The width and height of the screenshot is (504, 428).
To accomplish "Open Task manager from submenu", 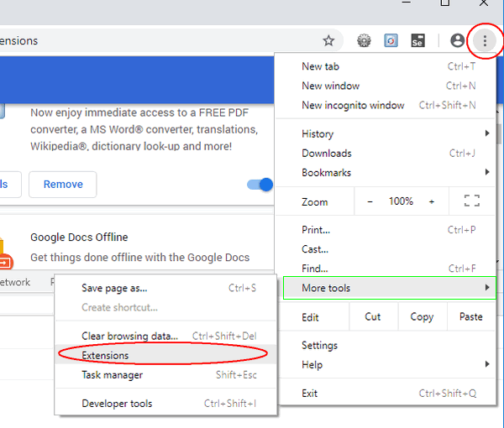I will (x=165, y=374).
